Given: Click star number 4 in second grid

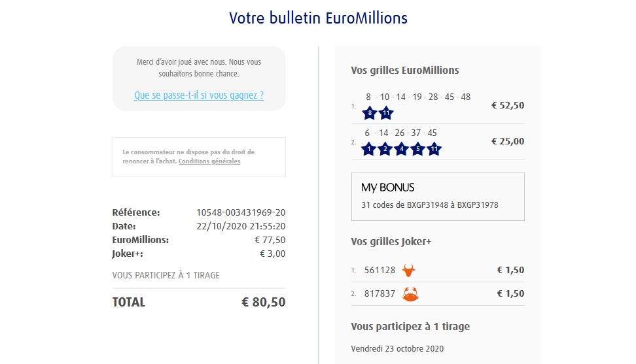Looking at the screenshot, I should click(402, 149).
